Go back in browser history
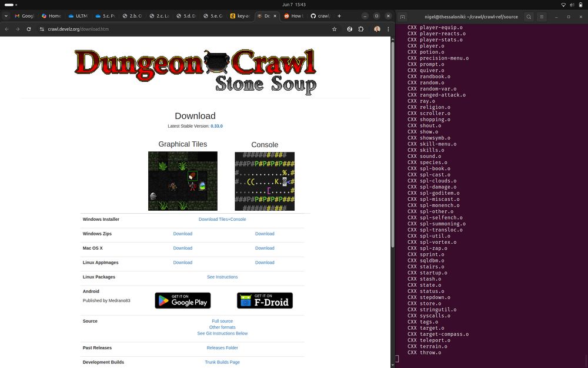 (6, 29)
